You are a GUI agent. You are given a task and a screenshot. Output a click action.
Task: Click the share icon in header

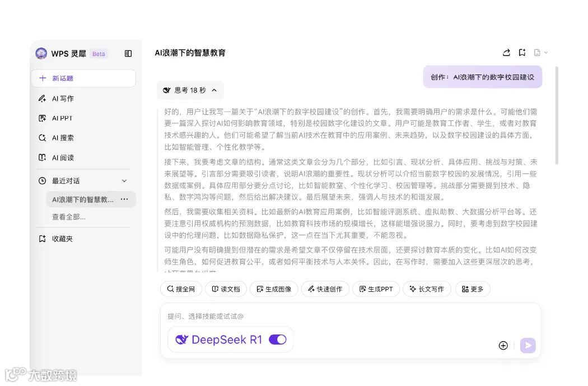(x=506, y=53)
